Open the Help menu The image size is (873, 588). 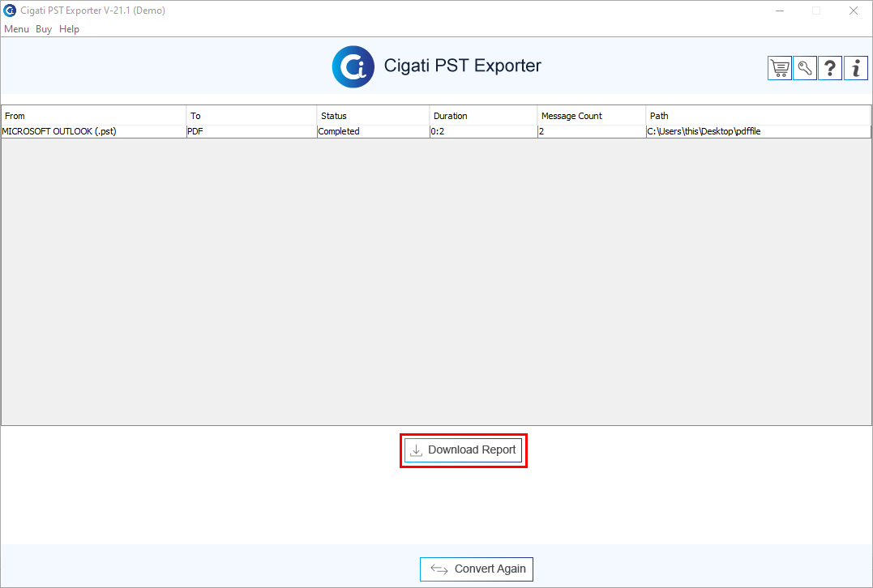coord(69,29)
